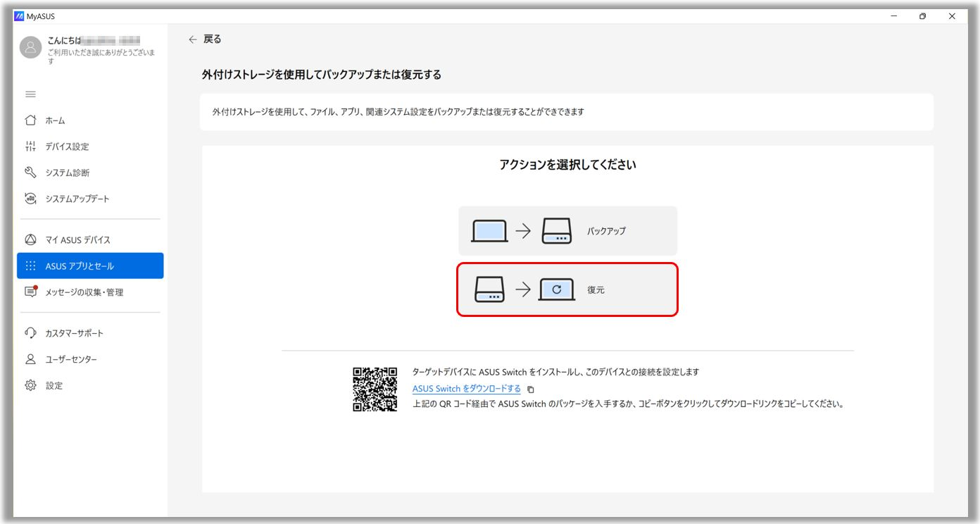The width and height of the screenshot is (980, 524).
Task: Click the external drive icon in 復元 option
Action: (489, 289)
